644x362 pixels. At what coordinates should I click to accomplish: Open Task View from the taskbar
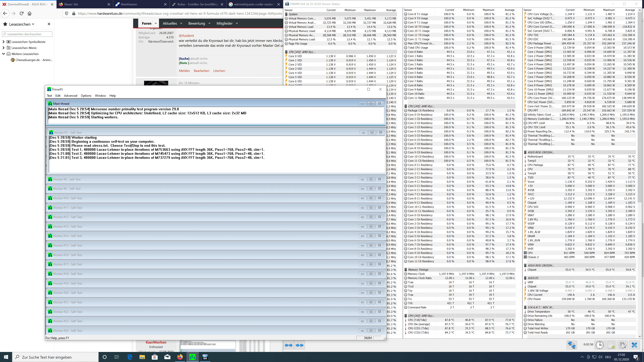point(117,357)
